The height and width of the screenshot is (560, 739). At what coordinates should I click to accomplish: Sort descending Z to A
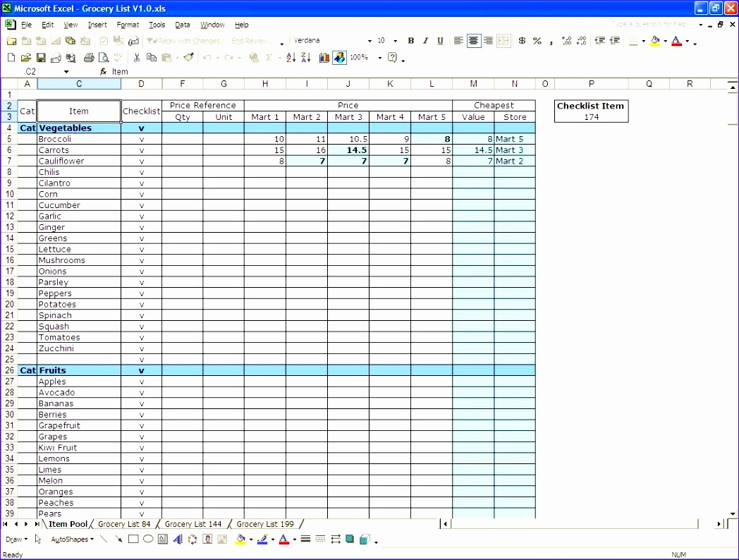coord(306,58)
